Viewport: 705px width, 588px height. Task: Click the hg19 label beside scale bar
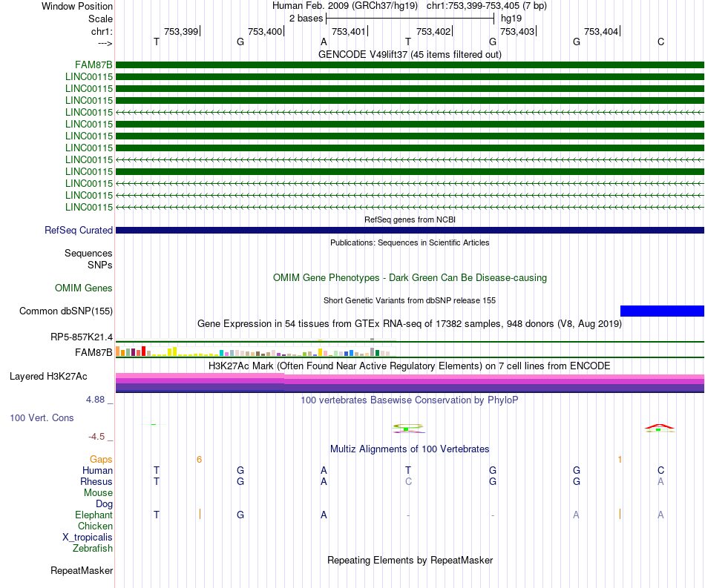[x=511, y=19]
